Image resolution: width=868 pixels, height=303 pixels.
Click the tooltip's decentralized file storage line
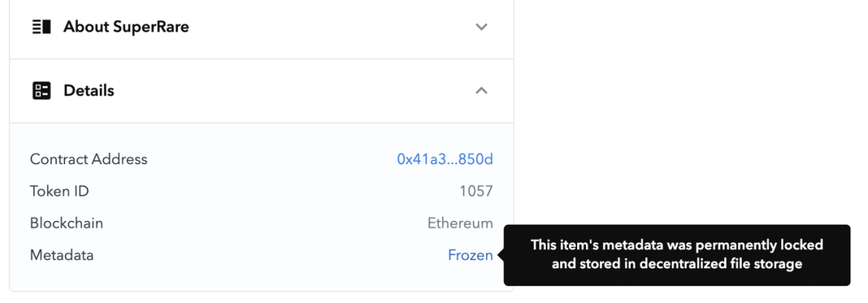pyautogui.click(x=677, y=264)
